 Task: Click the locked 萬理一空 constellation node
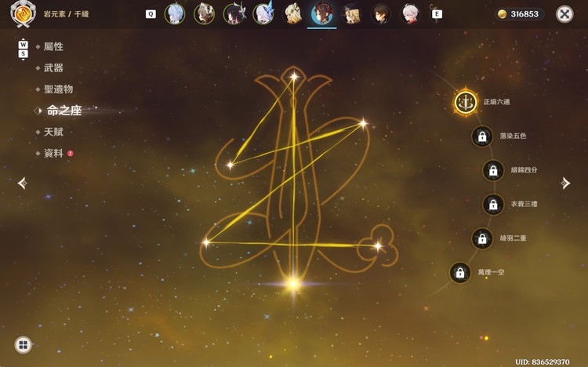tap(460, 272)
